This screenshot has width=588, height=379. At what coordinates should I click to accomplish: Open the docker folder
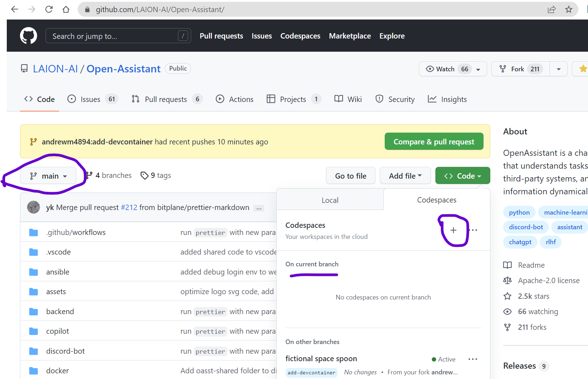pyautogui.click(x=57, y=371)
